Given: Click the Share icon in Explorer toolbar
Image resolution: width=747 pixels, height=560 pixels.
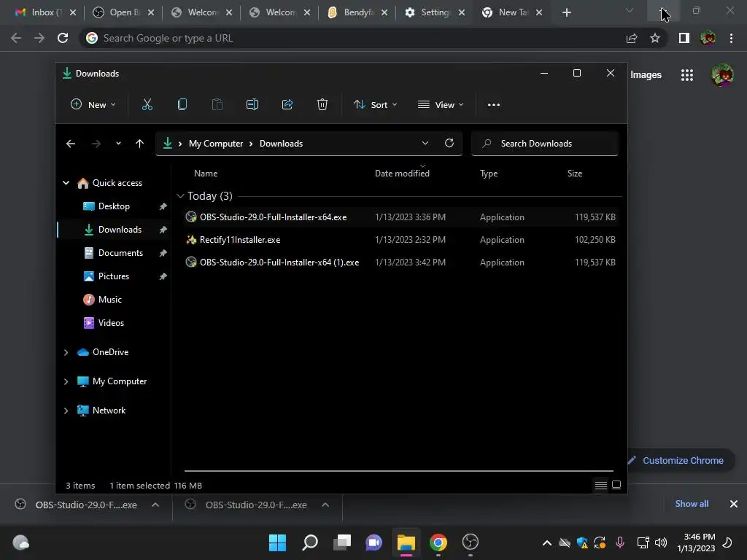Looking at the screenshot, I should click(x=287, y=105).
